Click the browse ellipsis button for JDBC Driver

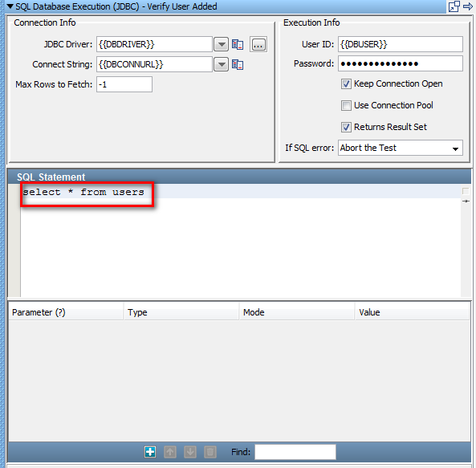click(258, 45)
